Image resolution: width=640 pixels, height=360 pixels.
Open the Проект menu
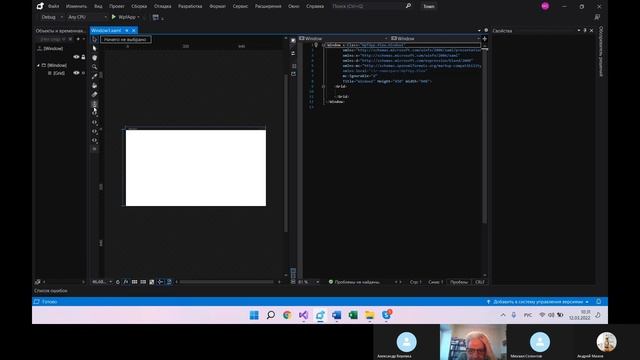117,7
